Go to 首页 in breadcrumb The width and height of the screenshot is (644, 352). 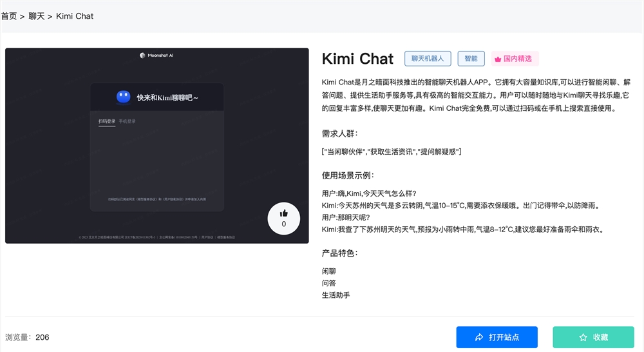[9, 16]
